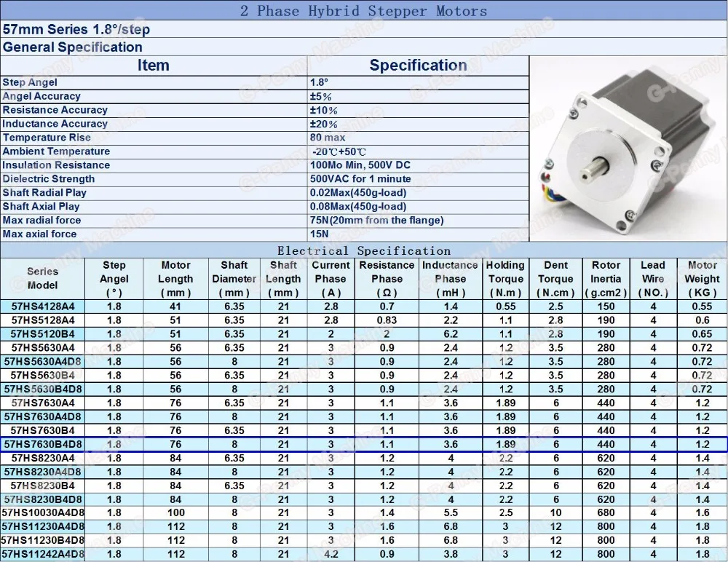Click the '100' motor length for 57HS10030A4D8
Viewport: 728px width, 562px height.
click(175, 512)
